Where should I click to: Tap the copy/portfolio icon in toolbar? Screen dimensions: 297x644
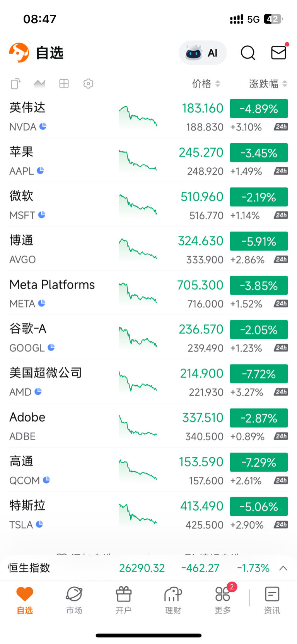[15, 84]
